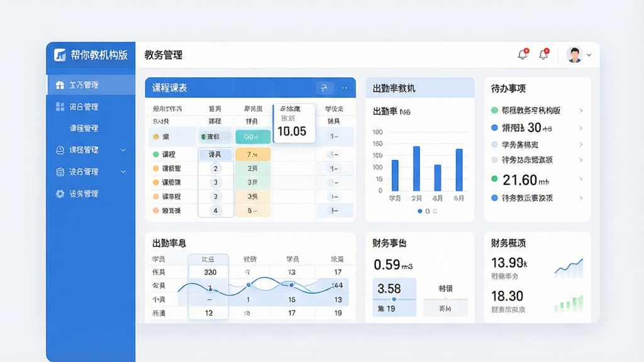The height and width of the screenshot is (362, 644).
Task: Click the app logo beside 帮你教机构版
Action: [x=60, y=55]
